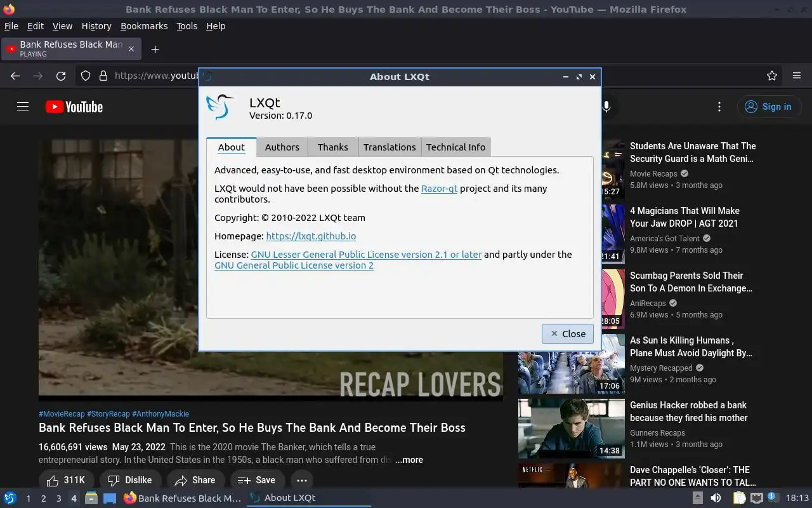The width and height of the screenshot is (812, 508).
Task: Click the Dislike button
Action: [130, 480]
